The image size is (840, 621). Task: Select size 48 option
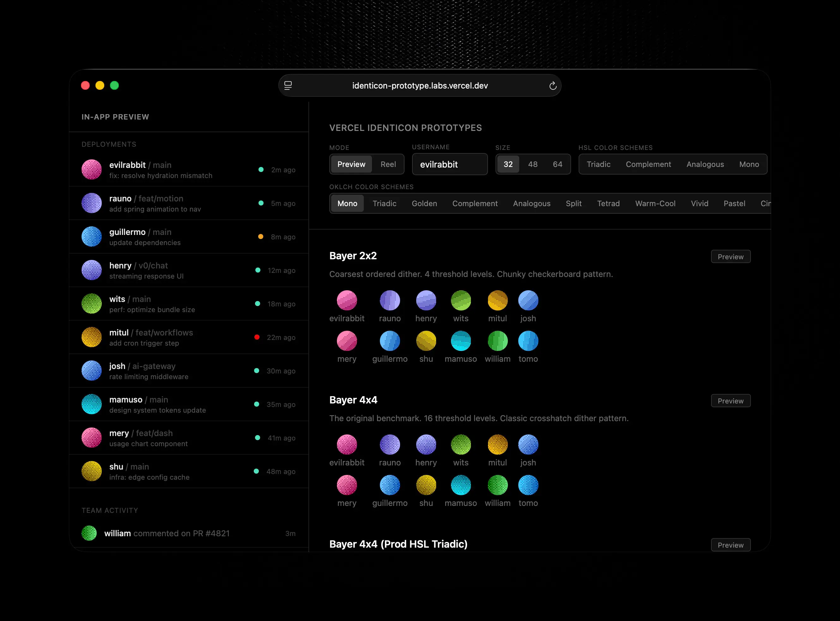click(532, 164)
